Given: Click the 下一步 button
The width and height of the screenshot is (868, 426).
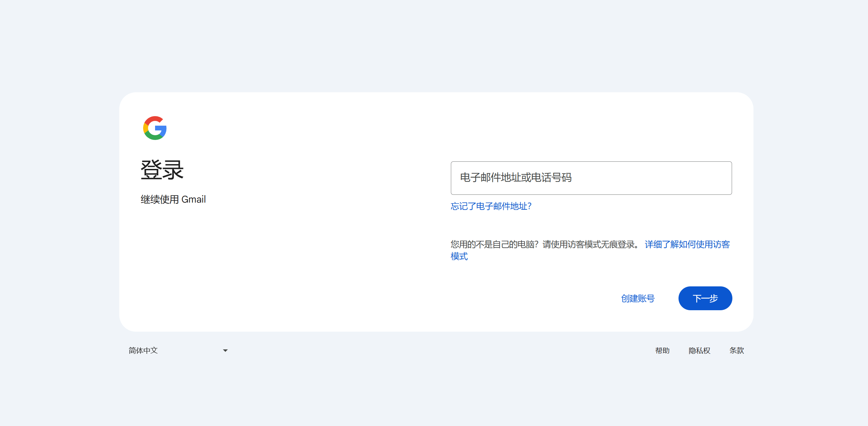Looking at the screenshot, I should [705, 298].
